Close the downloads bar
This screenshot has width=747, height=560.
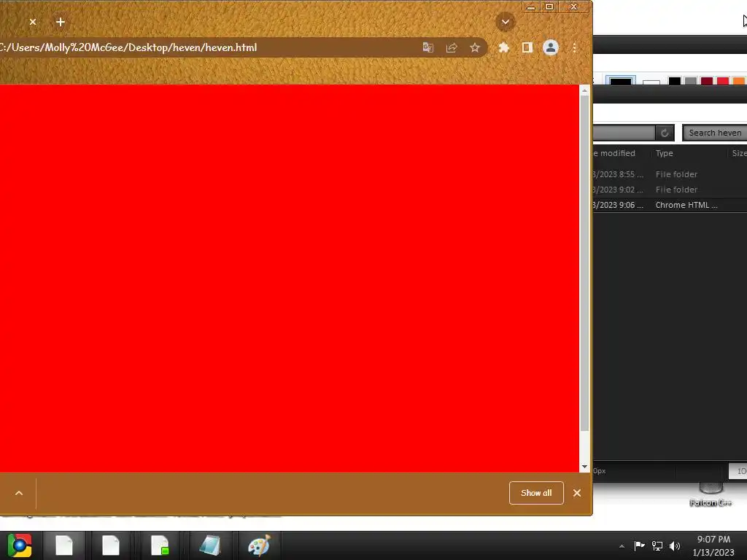pyautogui.click(x=577, y=493)
